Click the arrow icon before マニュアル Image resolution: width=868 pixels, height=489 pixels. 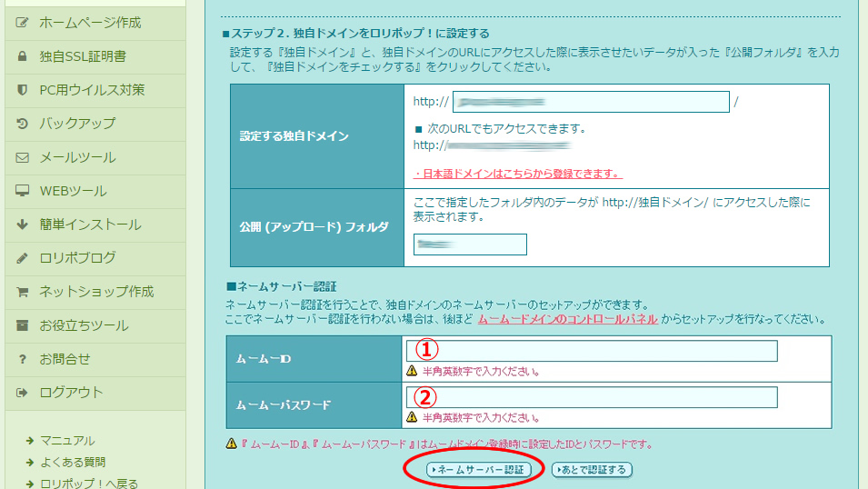tap(30, 441)
